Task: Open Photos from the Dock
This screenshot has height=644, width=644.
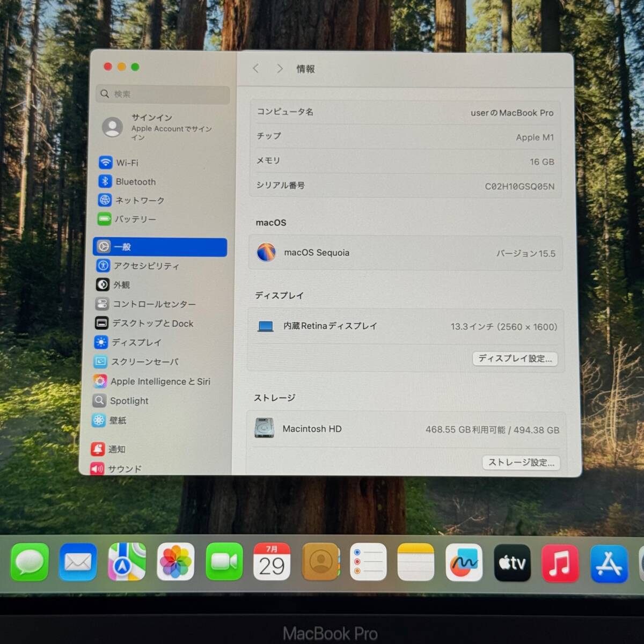Action: [x=175, y=562]
